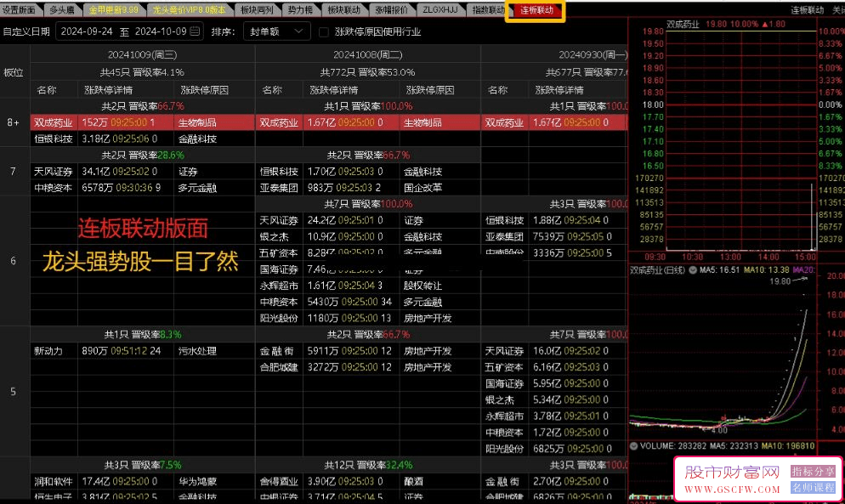Click 多元金融 reason in 中粮资本 6578万 row
This screenshot has height=504, width=845.
[x=197, y=188]
